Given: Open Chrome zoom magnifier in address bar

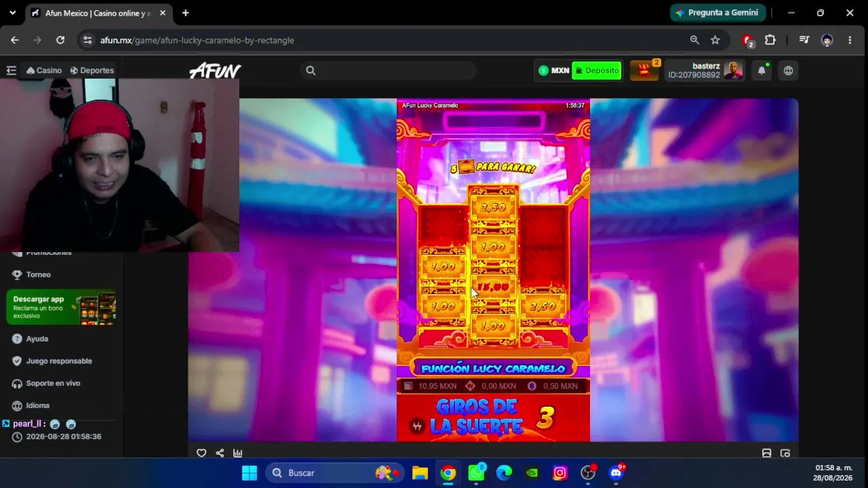Looking at the screenshot, I should point(694,40).
